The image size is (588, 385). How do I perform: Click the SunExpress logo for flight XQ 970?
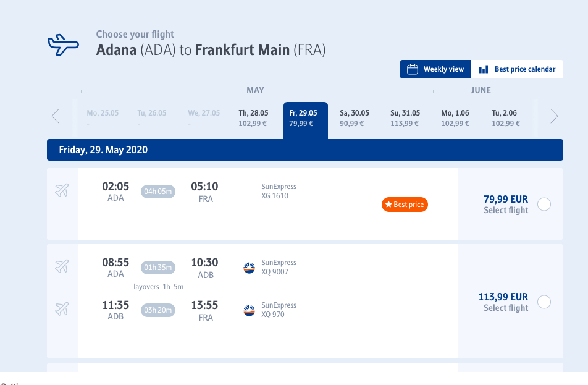tap(249, 310)
